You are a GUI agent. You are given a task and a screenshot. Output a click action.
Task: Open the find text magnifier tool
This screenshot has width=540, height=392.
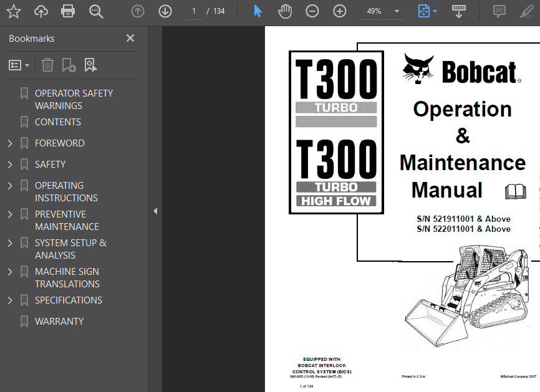tap(96, 11)
